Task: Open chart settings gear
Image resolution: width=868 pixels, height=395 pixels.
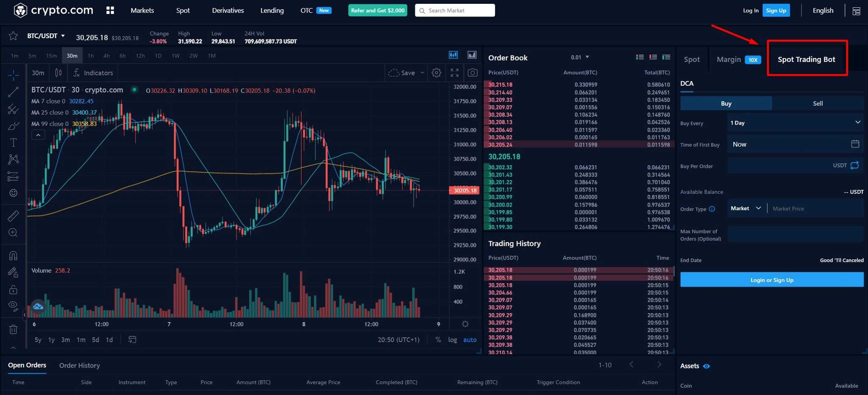Action: [436, 73]
